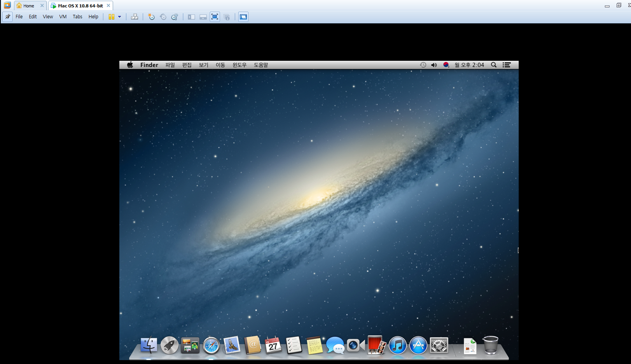Open the 도움말 menu
Viewport: 631px width, 364px height.
coord(261,65)
